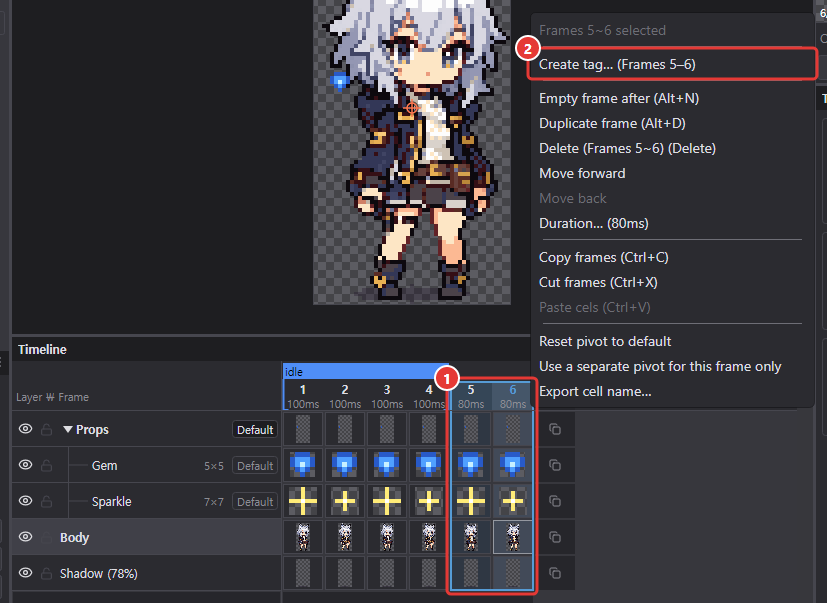The image size is (827, 603).
Task: Choose Use a separate pivot for this frame only
Action: [x=660, y=367]
